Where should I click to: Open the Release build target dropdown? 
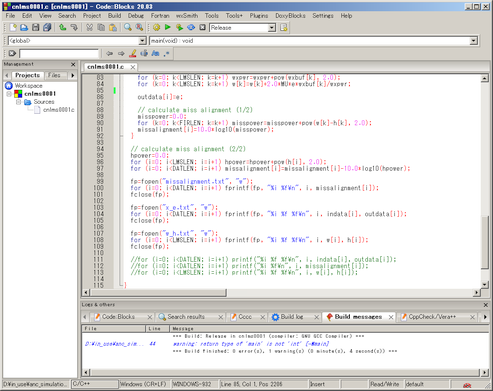(272, 28)
